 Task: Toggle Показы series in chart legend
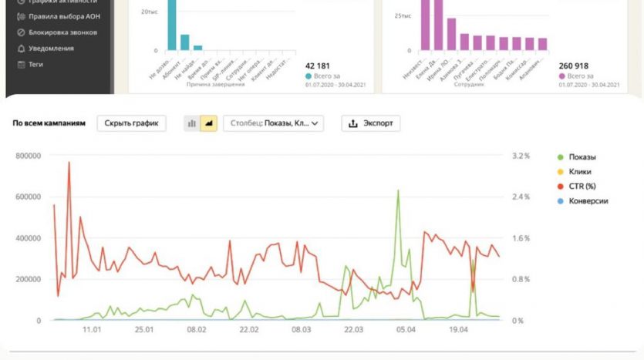[582, 157]
